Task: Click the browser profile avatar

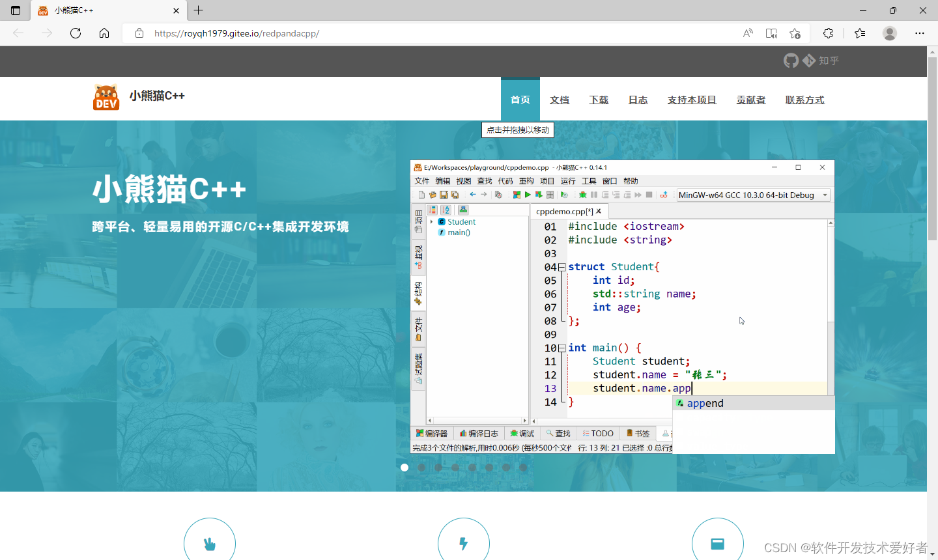Action: pyautogui.click(x=890, y=33)
